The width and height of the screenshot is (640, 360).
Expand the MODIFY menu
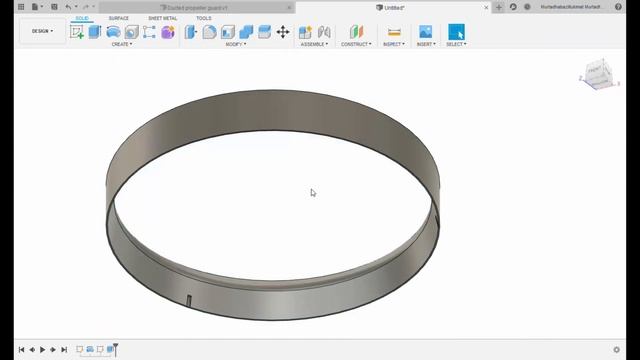[236, 44]
